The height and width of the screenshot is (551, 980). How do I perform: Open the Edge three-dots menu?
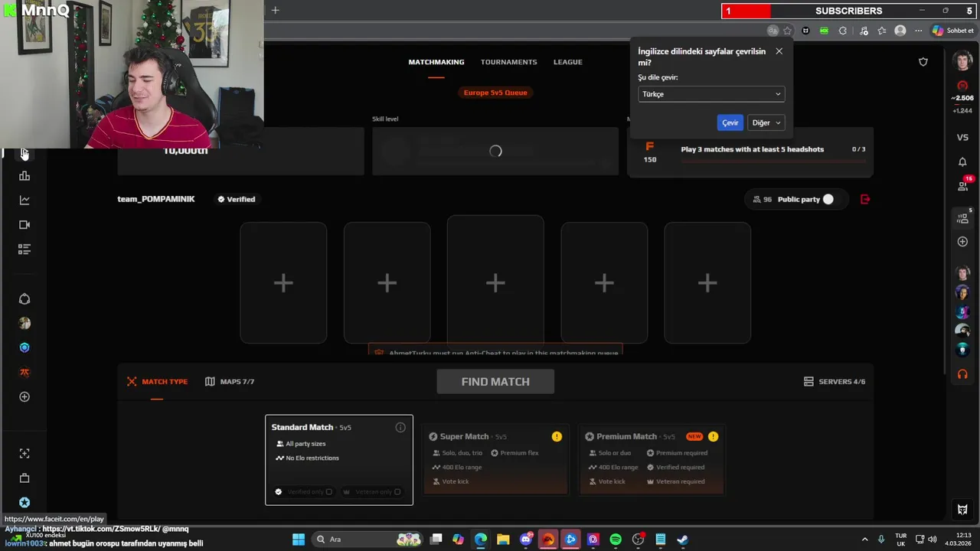(x=919, y=31)
